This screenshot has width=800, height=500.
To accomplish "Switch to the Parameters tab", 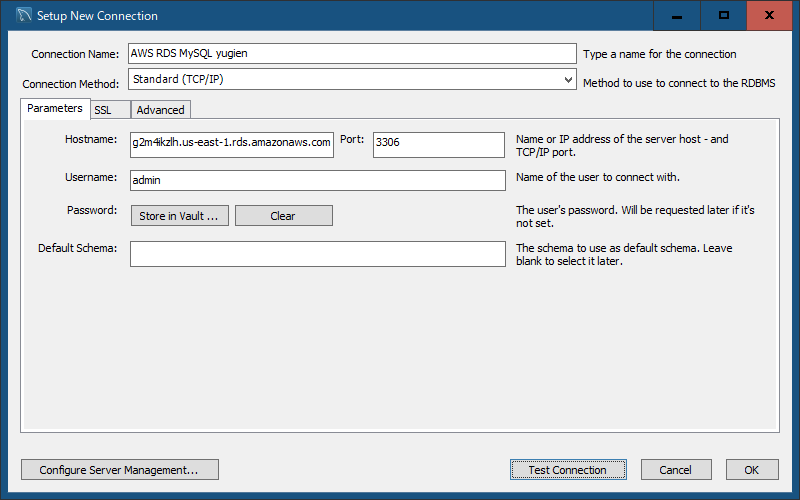I will pyautogui.click(x=55, y=109).
